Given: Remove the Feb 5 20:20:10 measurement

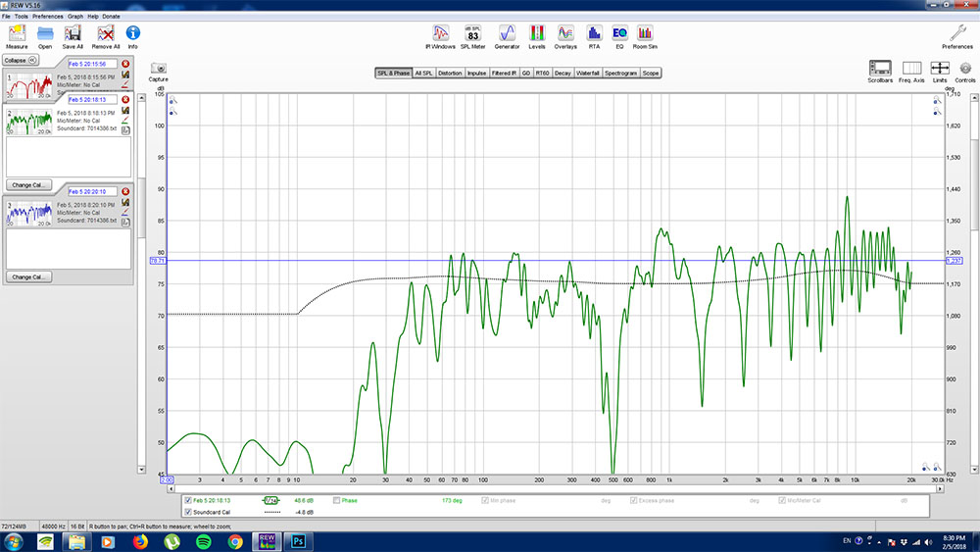Looking at the screenshot, I should click(125, 191).
